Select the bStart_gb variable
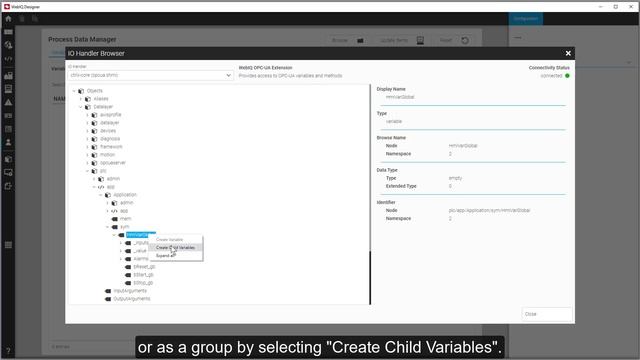Viewport: 640px width, 360px height. coord(143,275)
